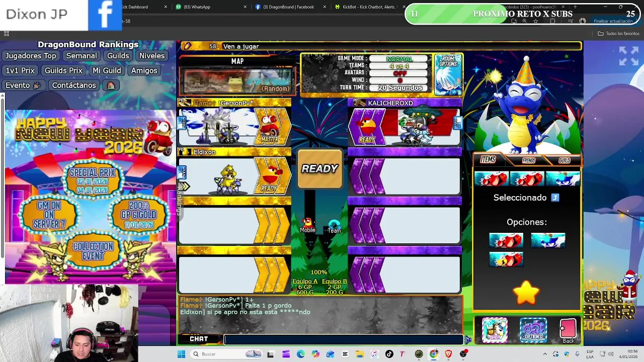Click the yellow star icon
The height and width of the screenshot is (362, 644).
526,294
